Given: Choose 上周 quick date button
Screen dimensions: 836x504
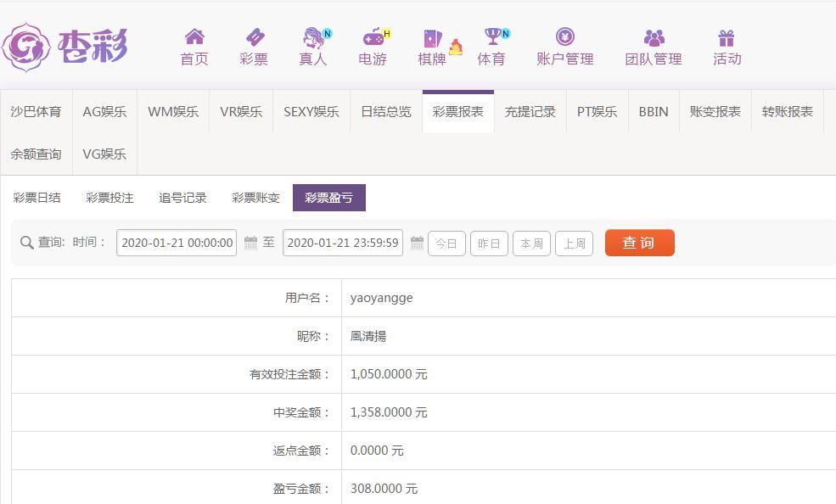Looking at the screenshot, I should [574, 244].
